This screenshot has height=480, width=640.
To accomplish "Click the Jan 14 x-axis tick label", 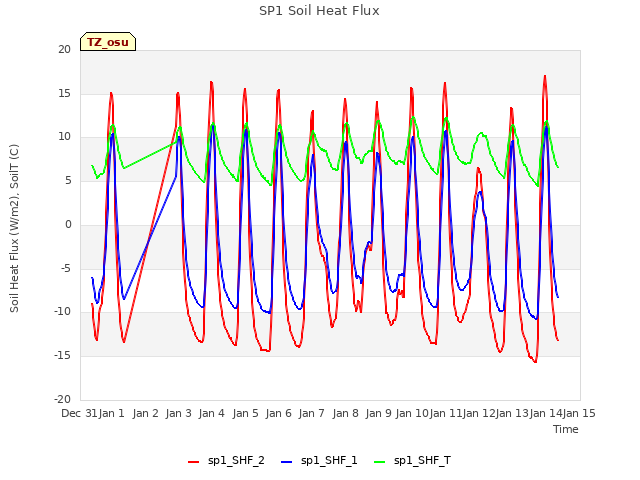I will pos(545,413).
